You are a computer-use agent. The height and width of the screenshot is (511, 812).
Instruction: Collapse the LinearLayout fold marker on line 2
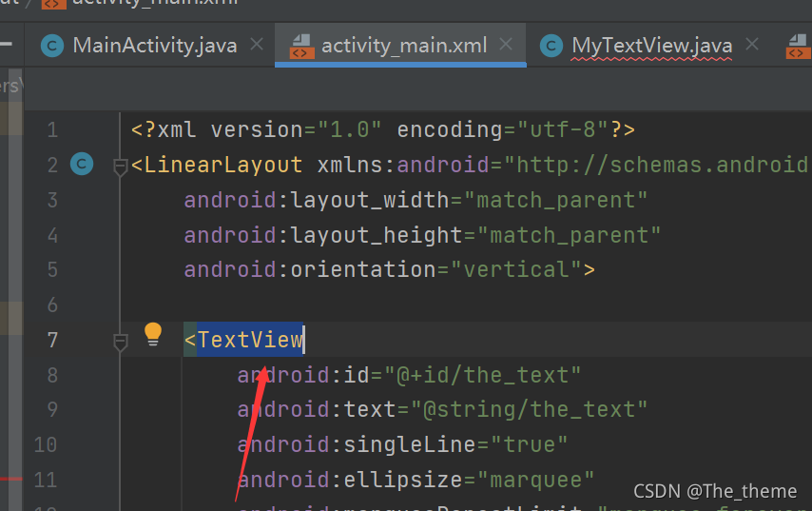(x=120, y=167)
